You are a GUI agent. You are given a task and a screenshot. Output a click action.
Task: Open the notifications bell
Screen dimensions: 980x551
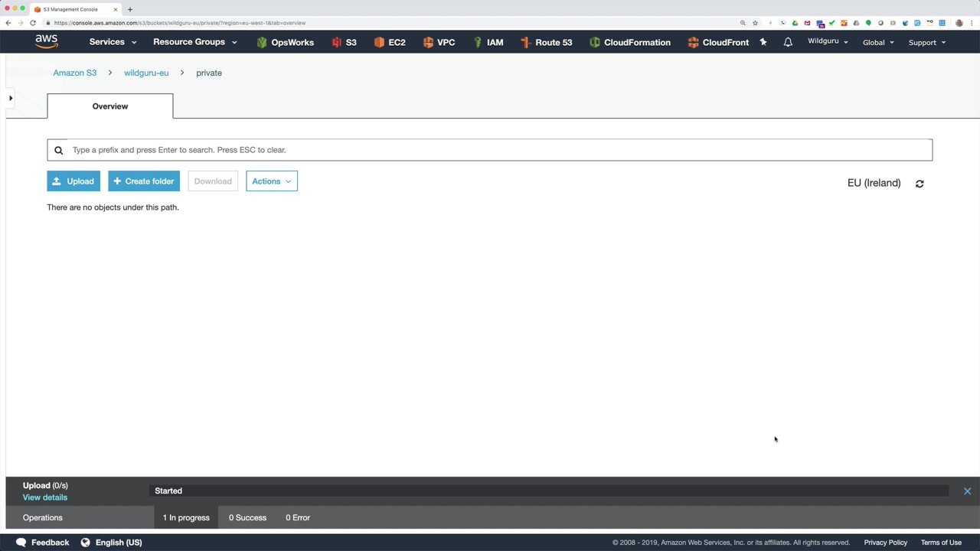788,42
